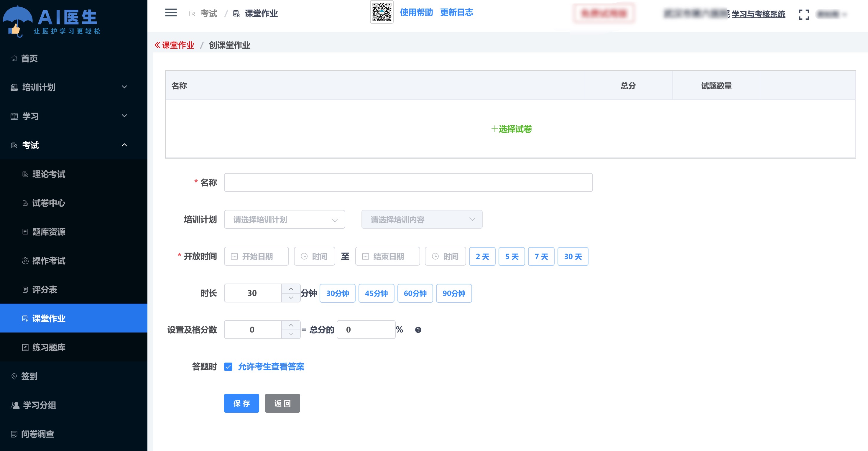Click the 操作考试 gear icon
The height and width of the screenshot is (451, 868).
25,261
